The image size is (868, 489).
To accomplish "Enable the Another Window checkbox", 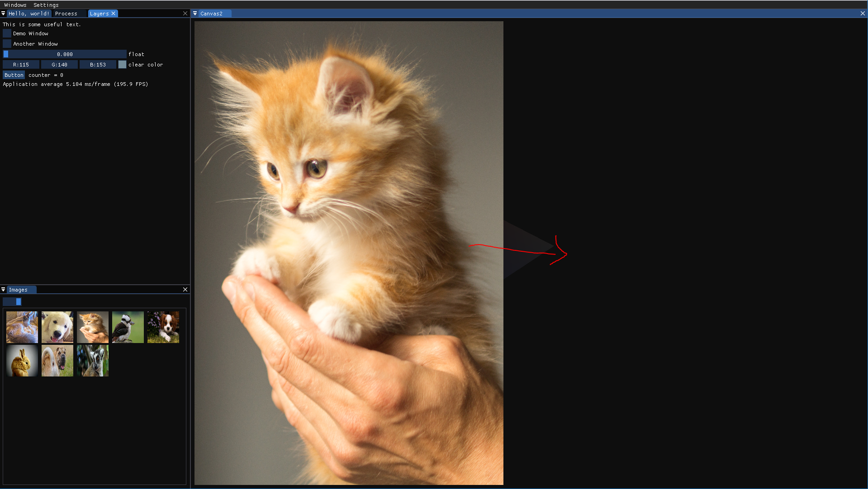I will 7,44.
